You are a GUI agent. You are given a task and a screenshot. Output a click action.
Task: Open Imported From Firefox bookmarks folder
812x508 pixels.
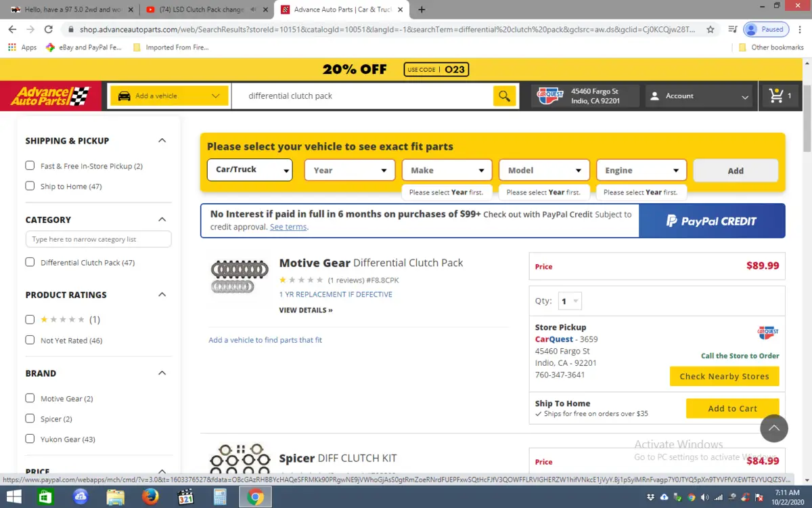point(171,47)
